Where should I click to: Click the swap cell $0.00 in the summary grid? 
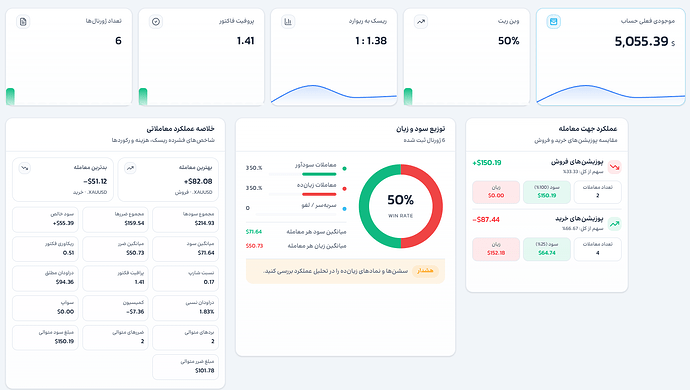[45, 308]
